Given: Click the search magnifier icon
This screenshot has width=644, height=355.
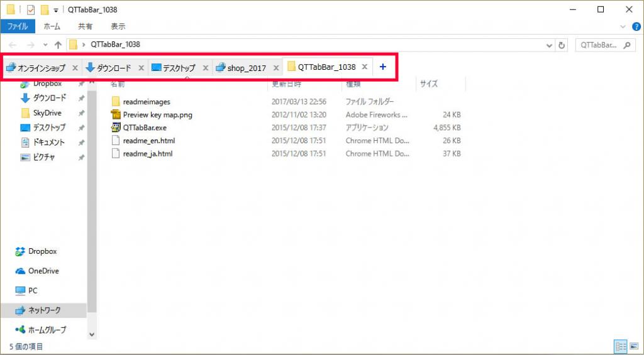Looking at the screenshot, I should (627, 45).
